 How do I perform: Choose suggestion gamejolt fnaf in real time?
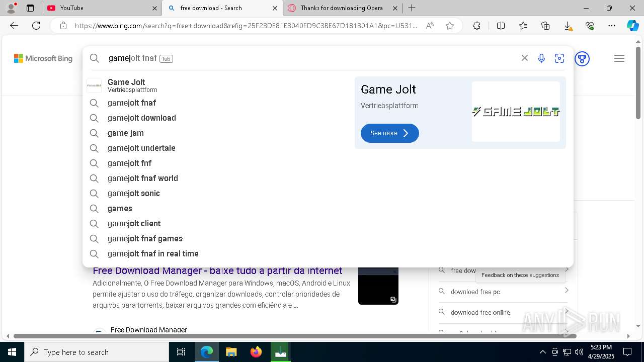point(216,253)
